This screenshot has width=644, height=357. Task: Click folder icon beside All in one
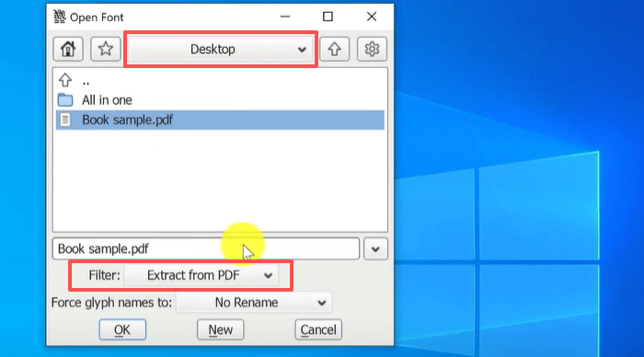(x=65, y=99)
